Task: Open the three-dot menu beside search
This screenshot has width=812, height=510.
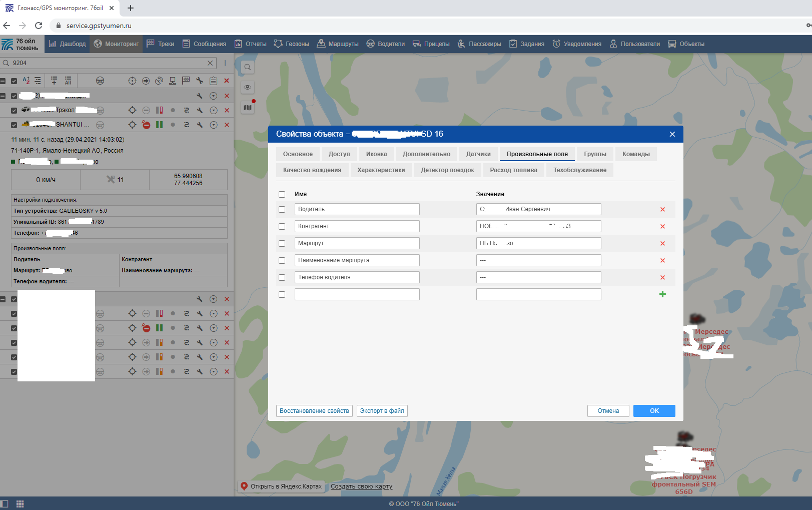Action: pyautogui.click(x=225, y=63)
